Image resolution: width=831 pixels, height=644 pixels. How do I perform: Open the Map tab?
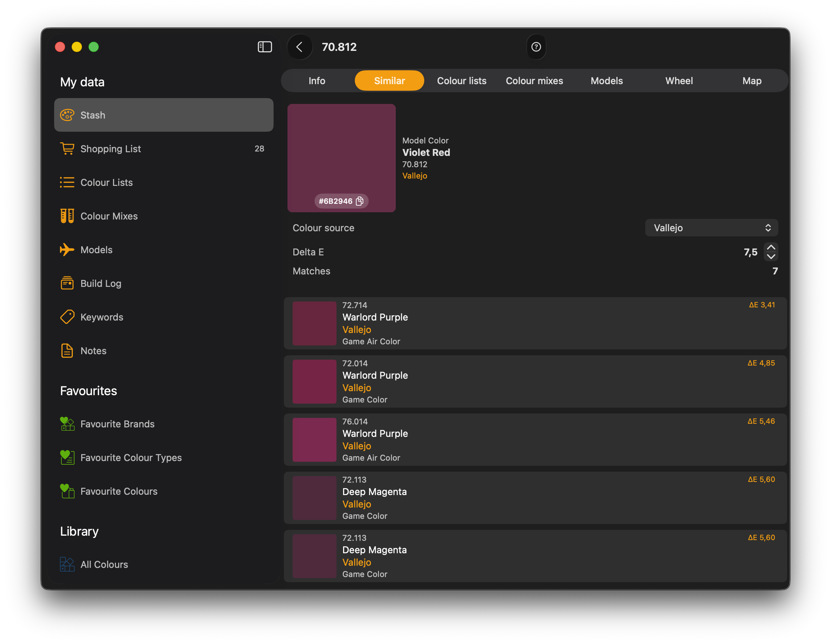click(752, 81)
